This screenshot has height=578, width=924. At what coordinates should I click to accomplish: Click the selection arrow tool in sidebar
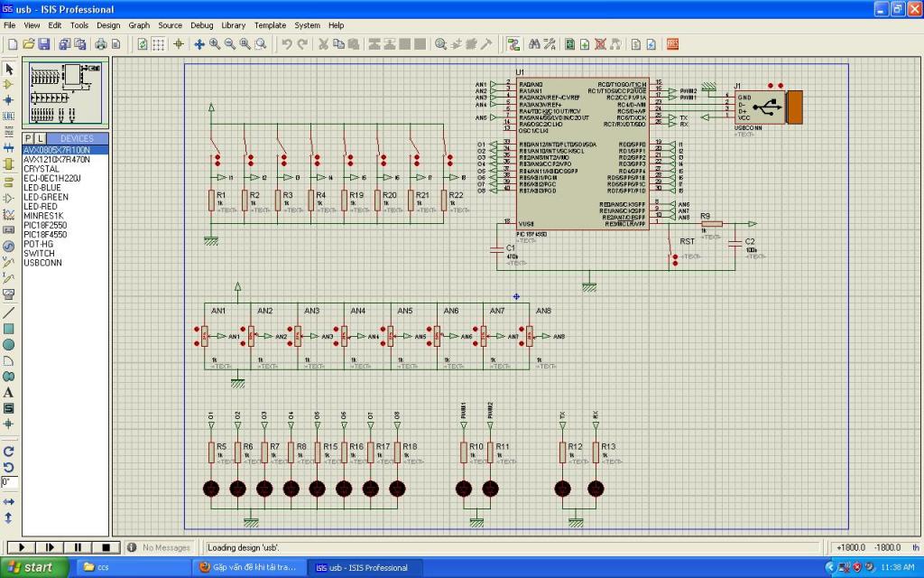(9, 69)
